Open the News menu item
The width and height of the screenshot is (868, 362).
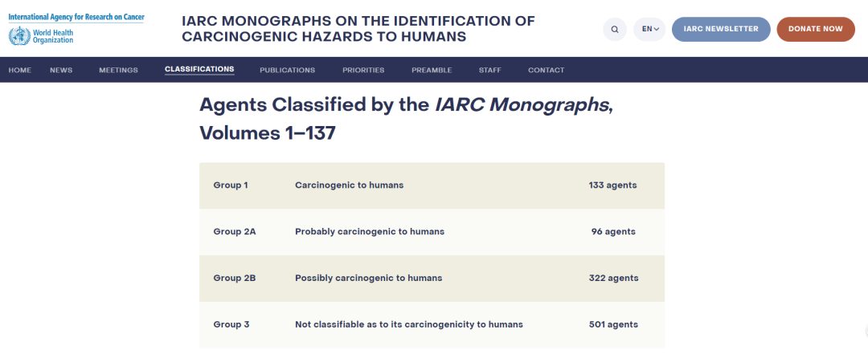pyautogui.click(x=61, y=70)
